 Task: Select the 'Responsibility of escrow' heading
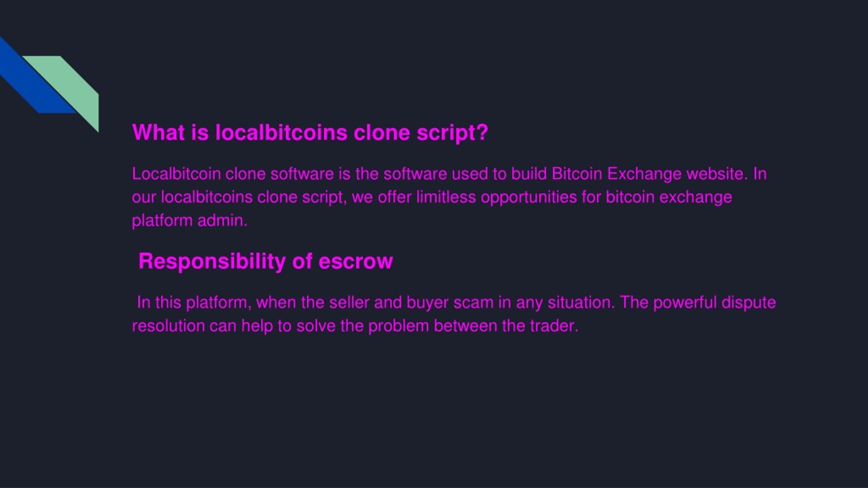point(265,261)
